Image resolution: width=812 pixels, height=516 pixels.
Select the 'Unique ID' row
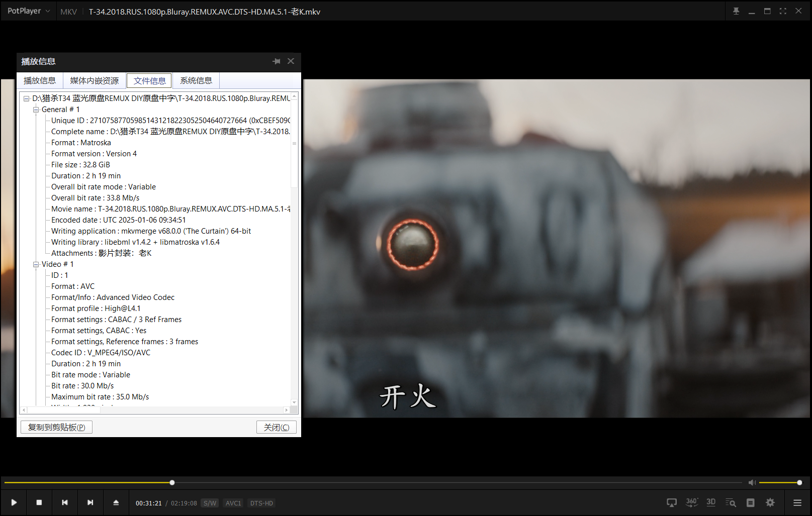[x=170, y=121]
